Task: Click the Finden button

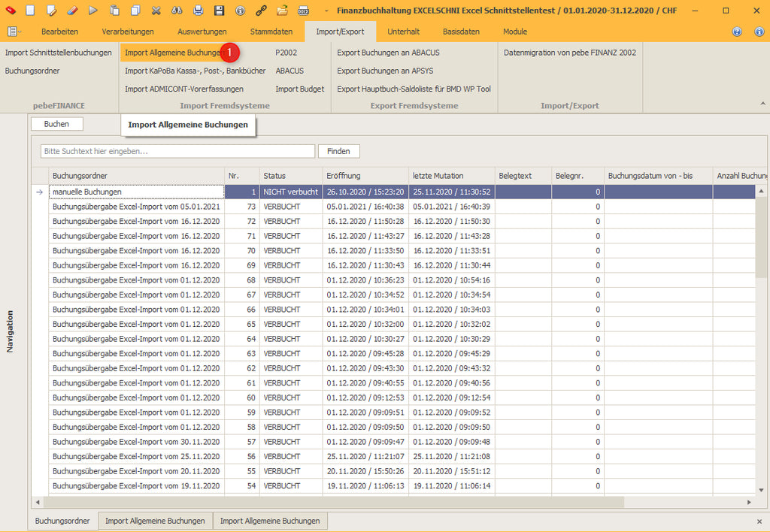Action: pyautogui.click(x=338, y=151)
